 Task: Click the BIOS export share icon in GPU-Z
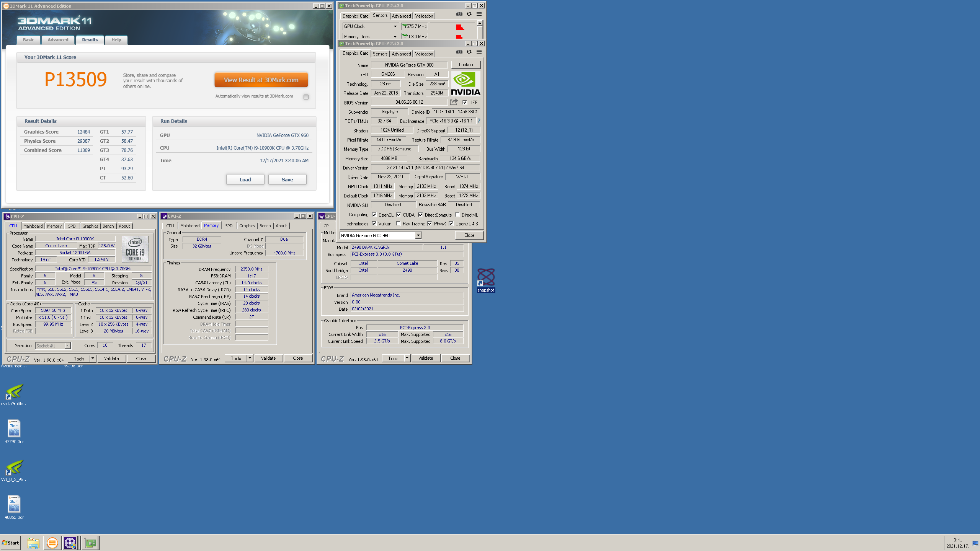click(x=454, y=102)
